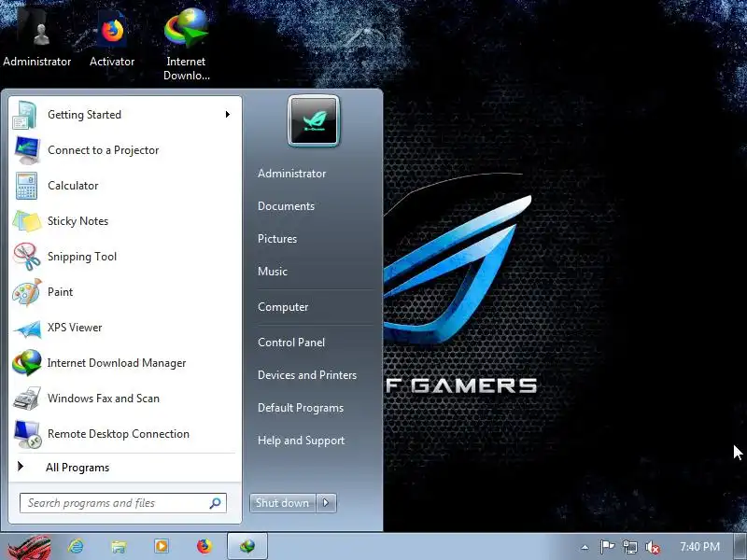Open the Shut down options arrow

tap(326, 503)
